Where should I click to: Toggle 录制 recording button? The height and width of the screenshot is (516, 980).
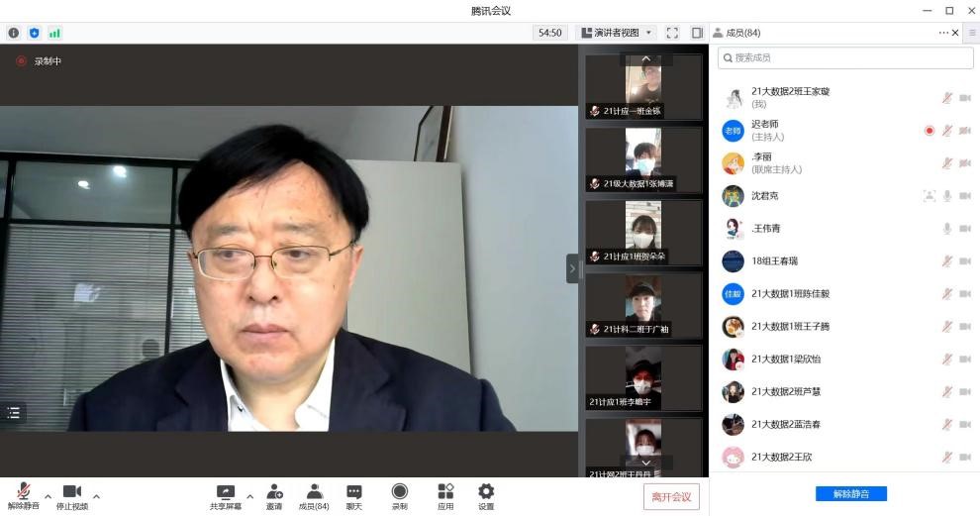pyautogui.click(x=399, y=496)
